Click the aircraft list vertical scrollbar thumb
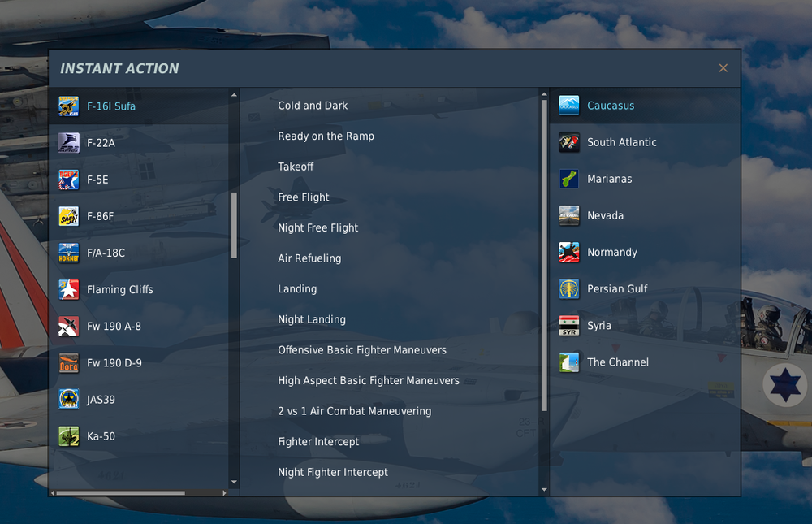This screenshot has width=812, height=524. (234, 226)
